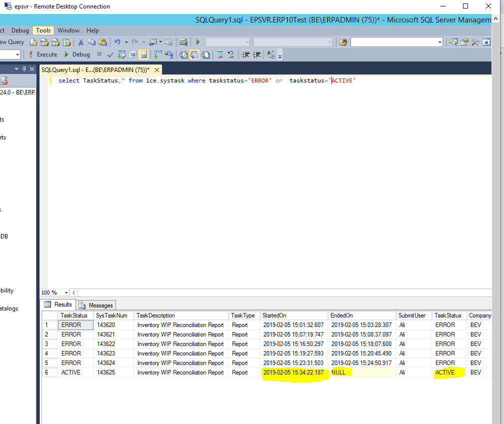Select Results to File mode

tap(205, 54)
